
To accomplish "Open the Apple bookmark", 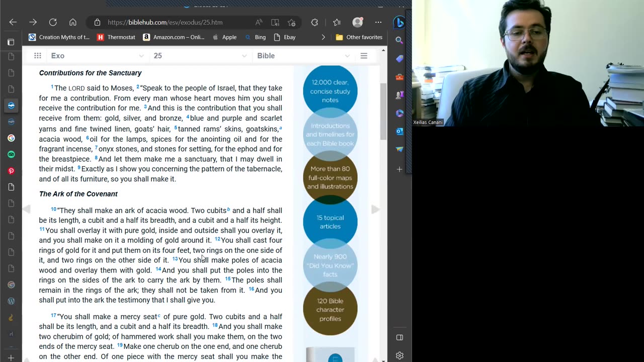I will (x=224, y=37).
